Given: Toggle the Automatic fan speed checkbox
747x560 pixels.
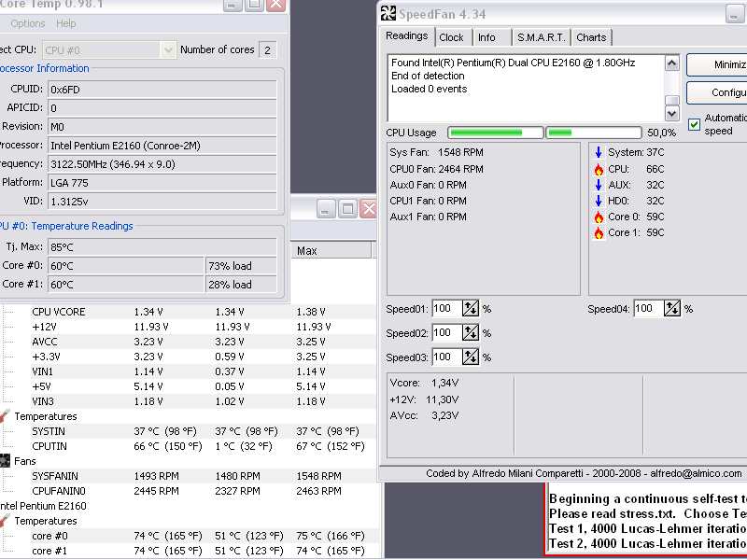Looking at the screenshot, I should tap(694, 124).
